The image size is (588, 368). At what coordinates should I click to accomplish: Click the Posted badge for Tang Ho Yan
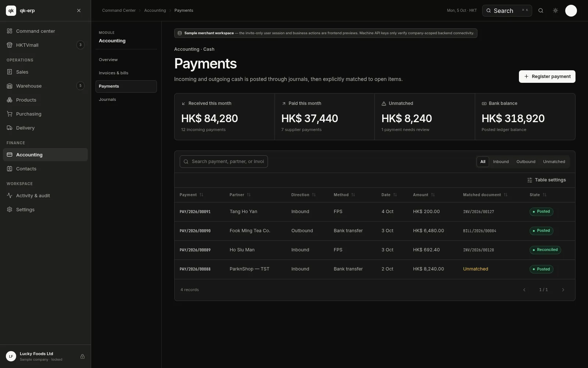point(541,212)
